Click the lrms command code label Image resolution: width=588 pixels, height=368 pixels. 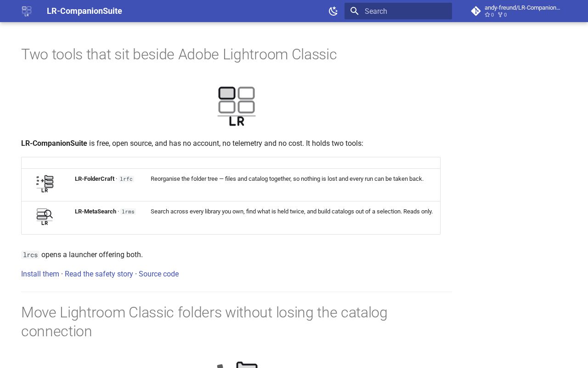point(128,212)
